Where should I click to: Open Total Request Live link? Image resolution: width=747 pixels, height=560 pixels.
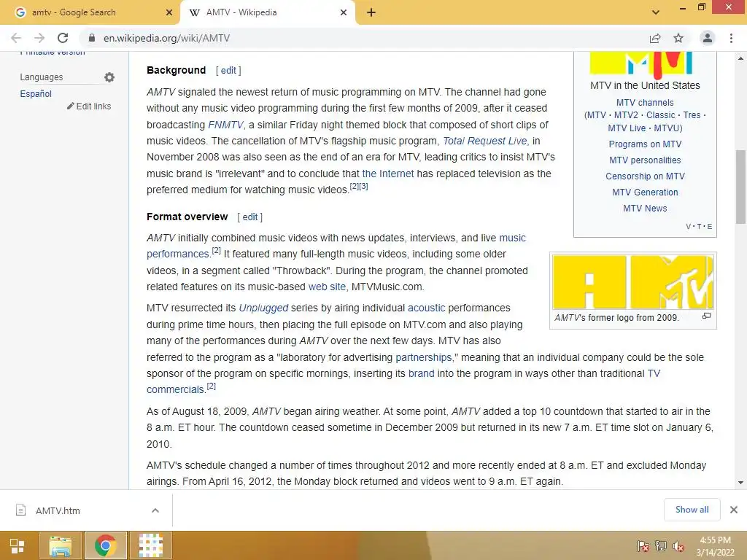pos(484,141)
